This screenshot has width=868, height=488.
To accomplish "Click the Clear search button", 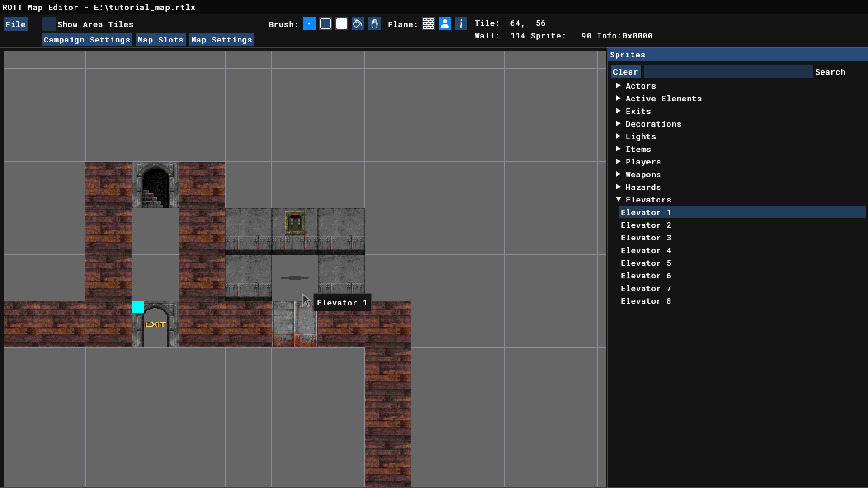I will pyautogui.click(x=625, y=72).
